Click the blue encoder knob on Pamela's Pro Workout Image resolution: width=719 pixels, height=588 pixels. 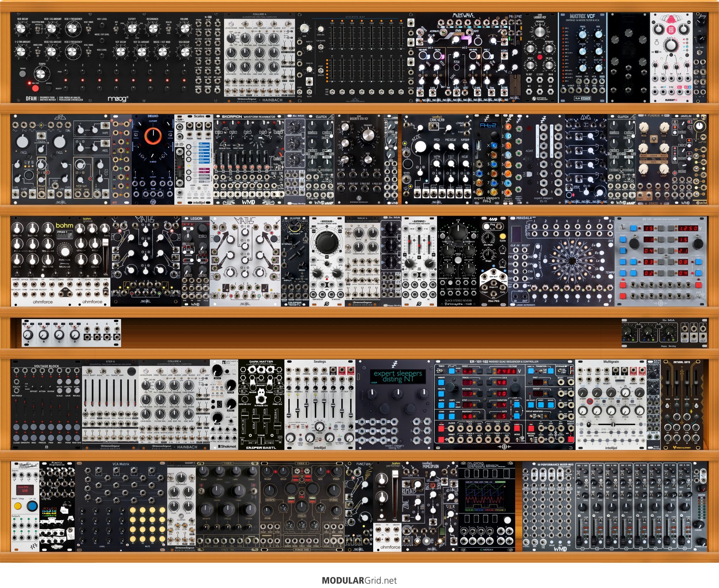pos(32,506)
